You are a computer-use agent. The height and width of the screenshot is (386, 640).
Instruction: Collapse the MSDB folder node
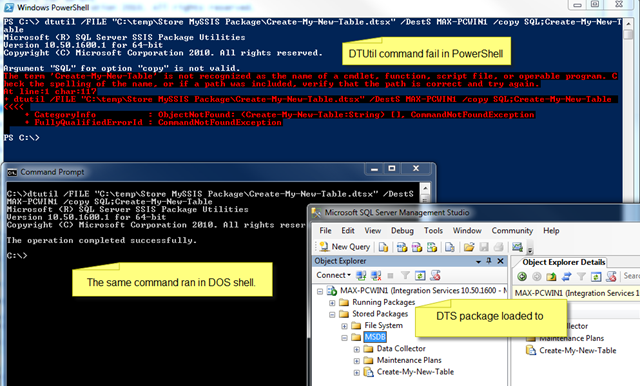(344, 338)
